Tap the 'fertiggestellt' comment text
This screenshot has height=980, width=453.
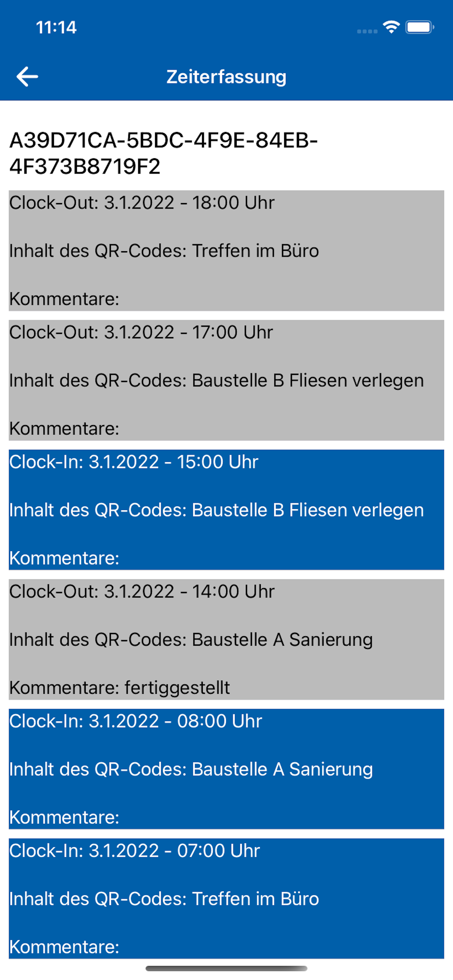(x=177, y=688)
